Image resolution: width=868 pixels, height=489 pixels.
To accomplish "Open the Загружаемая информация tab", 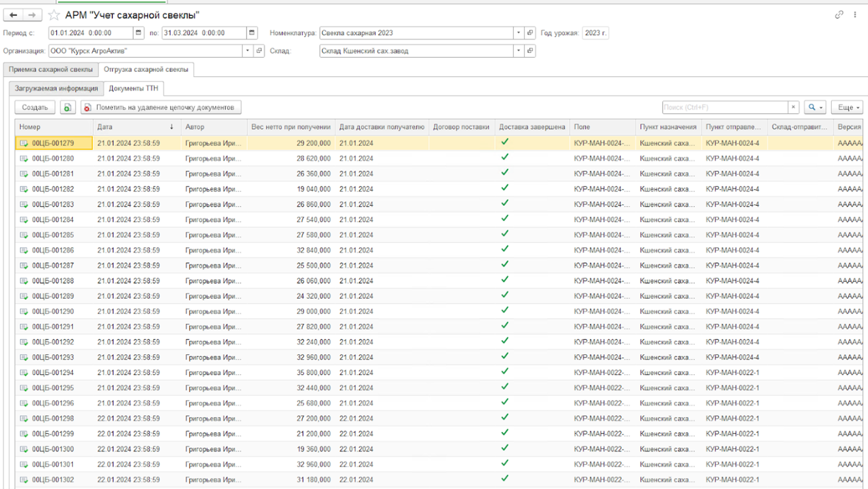I will (56, 89).
